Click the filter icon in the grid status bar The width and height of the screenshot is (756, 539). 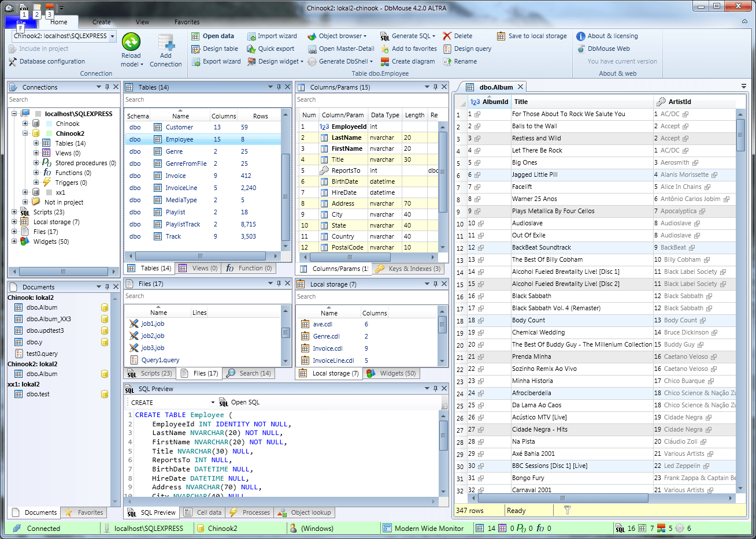click(x=566, y=510)
